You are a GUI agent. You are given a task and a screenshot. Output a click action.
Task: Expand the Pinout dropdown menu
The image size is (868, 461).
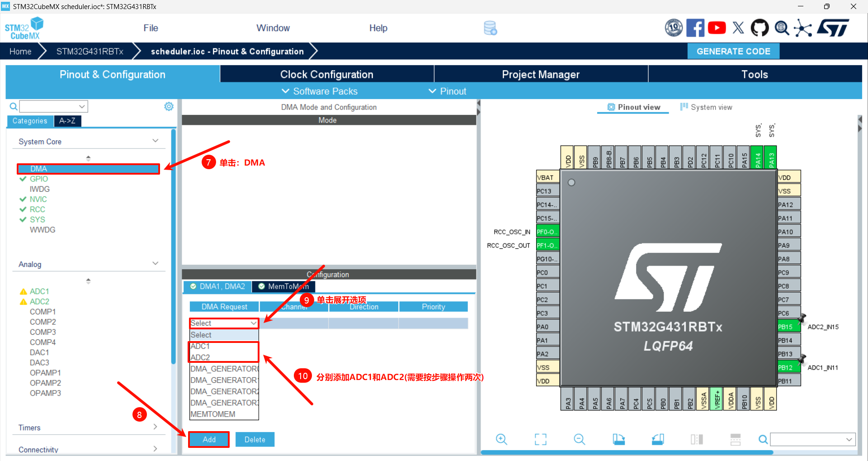(x=447, y=91)
